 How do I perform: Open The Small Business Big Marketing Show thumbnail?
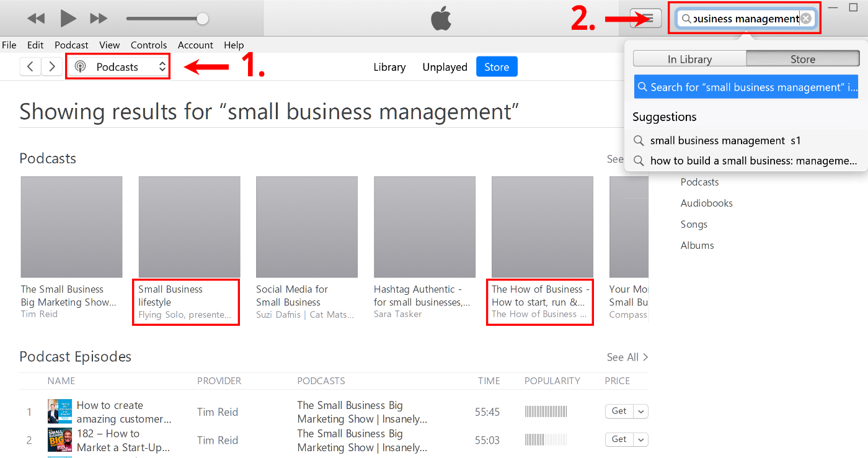(71, 227)
